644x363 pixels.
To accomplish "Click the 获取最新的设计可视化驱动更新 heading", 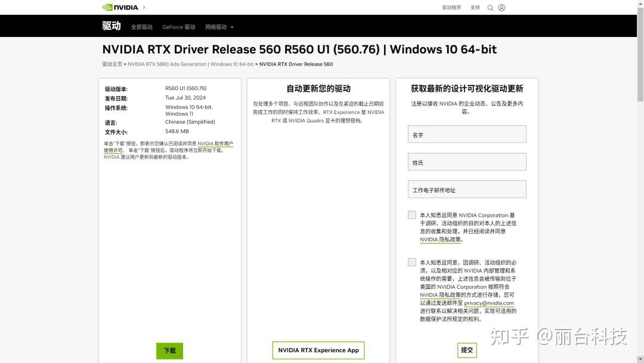I will pos(467,88).
